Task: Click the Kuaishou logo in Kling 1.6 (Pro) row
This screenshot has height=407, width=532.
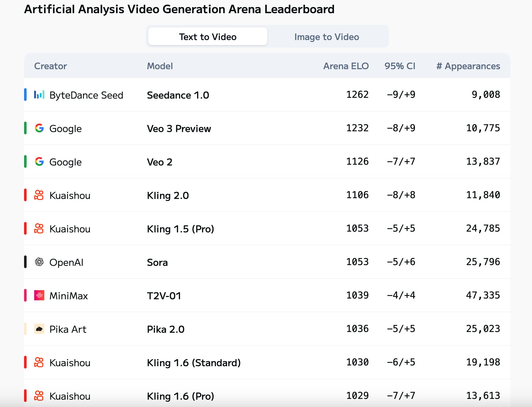Action: click(39, 396)
